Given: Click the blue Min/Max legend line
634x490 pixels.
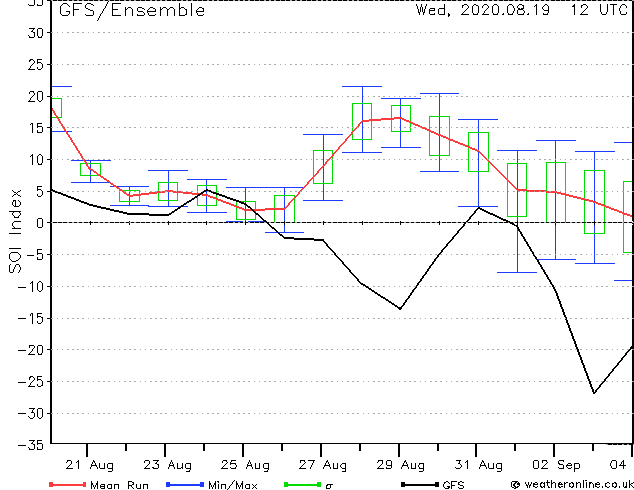Looking at the screenshot, I should click(x=185, y=484).
